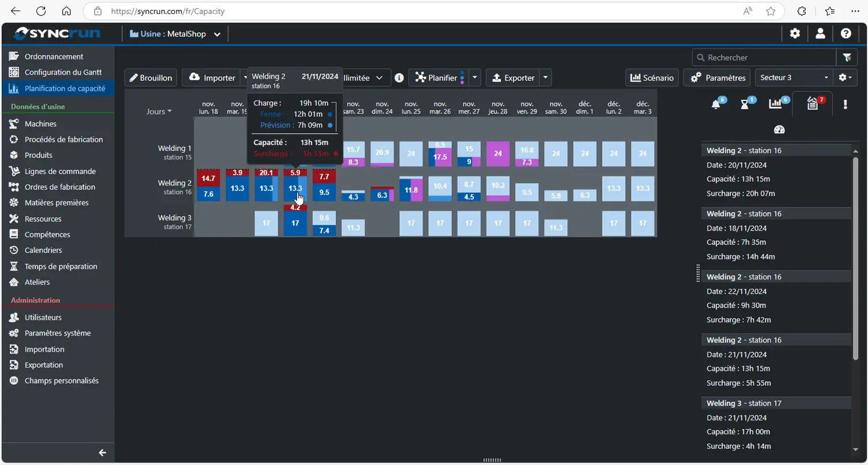868x465 pixels.
Task: Open the hourglass delays panel
Action: click(x=746, y=104)
